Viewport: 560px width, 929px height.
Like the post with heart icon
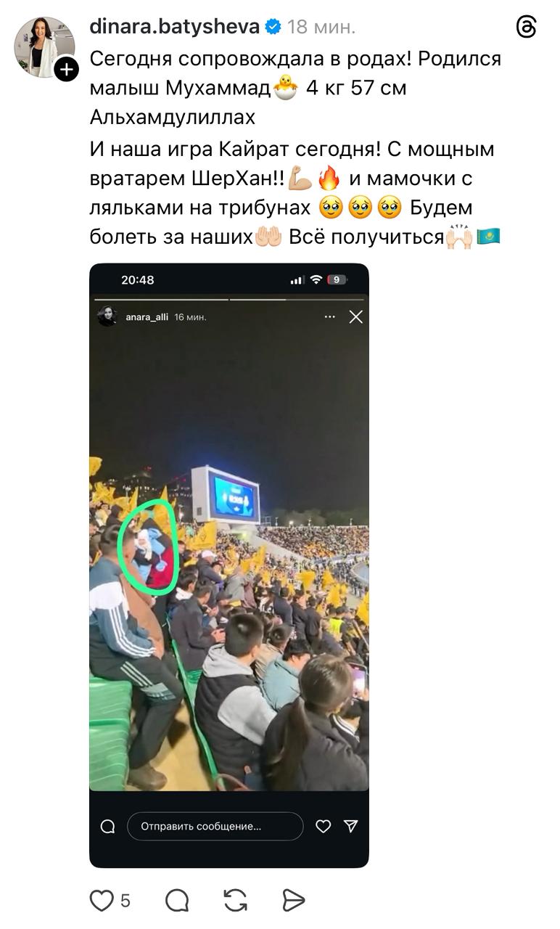click(102, 901)
